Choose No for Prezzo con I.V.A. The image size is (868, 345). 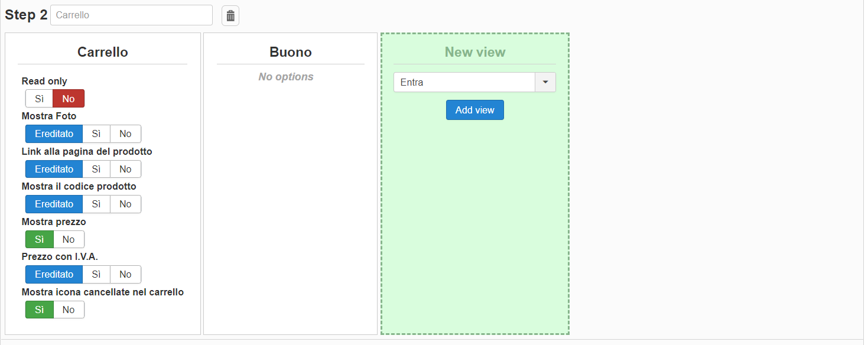coord(125,275)
